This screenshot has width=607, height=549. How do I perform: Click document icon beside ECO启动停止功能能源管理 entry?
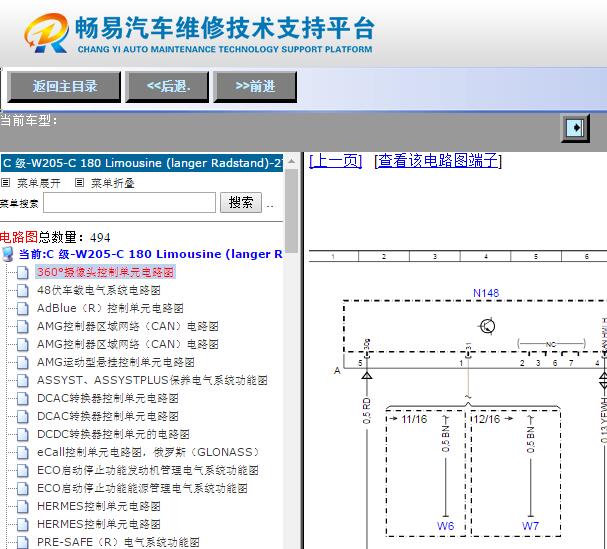pyautogui.click(x=23, y=488)
